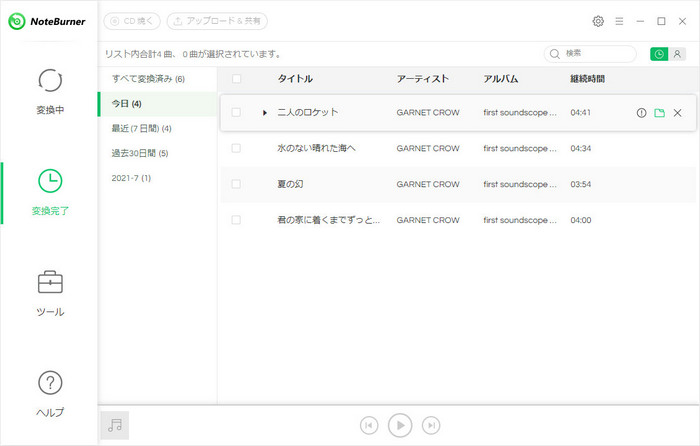Check the 夏の幻 row checkbox
The width and height of the screenshot is (700, 446).
[236, 184]
